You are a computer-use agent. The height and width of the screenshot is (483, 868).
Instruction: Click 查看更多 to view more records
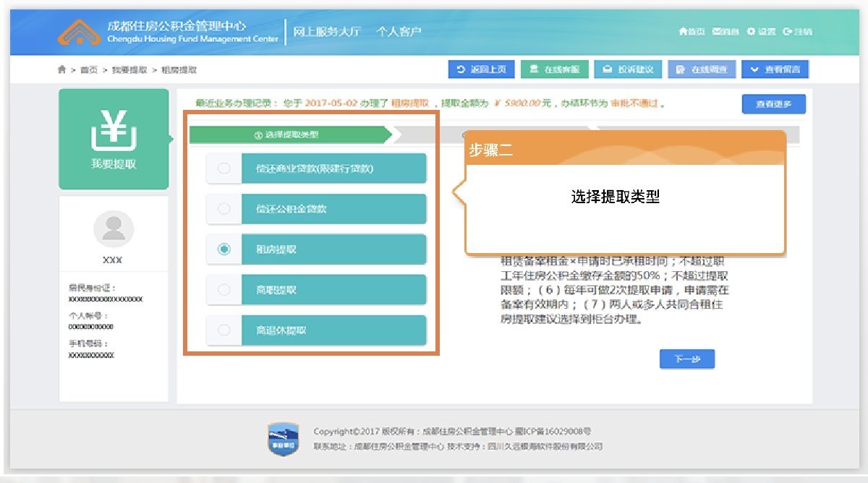[x=773, y=103]
